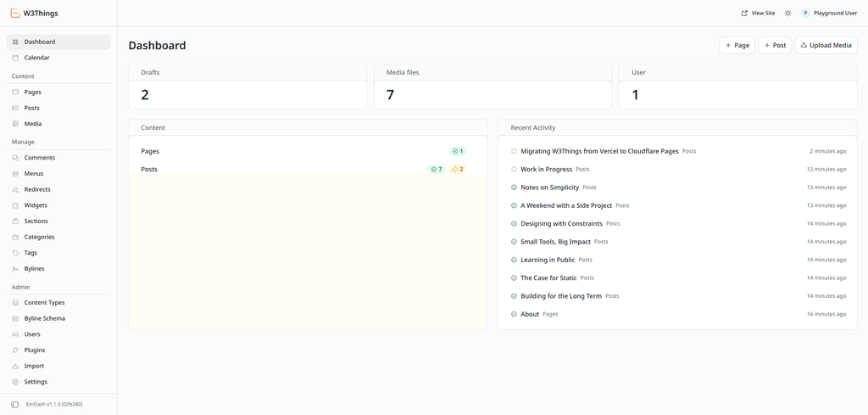Click the Posts icon in sidebar

pos(15,108)
